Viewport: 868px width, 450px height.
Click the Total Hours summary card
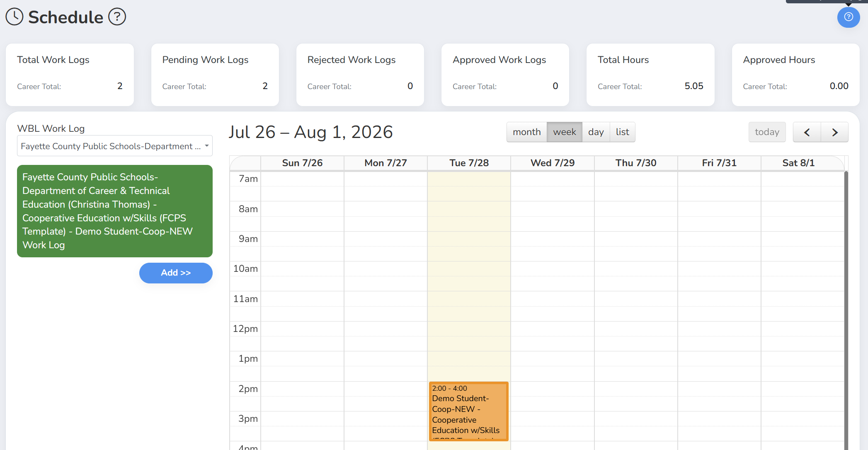[x=650, y=75]
